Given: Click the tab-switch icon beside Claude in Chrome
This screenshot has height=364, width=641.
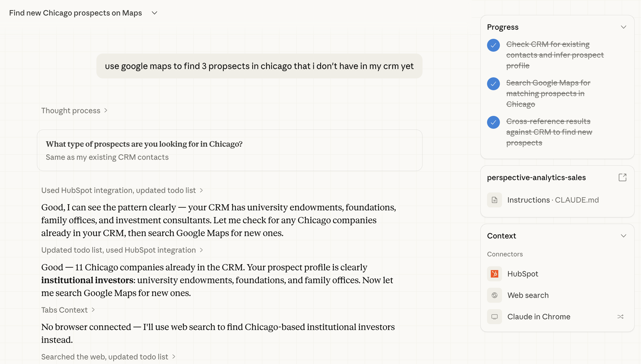Looking at the screenshot, I should pyautogui.click(x=620, y=316).
